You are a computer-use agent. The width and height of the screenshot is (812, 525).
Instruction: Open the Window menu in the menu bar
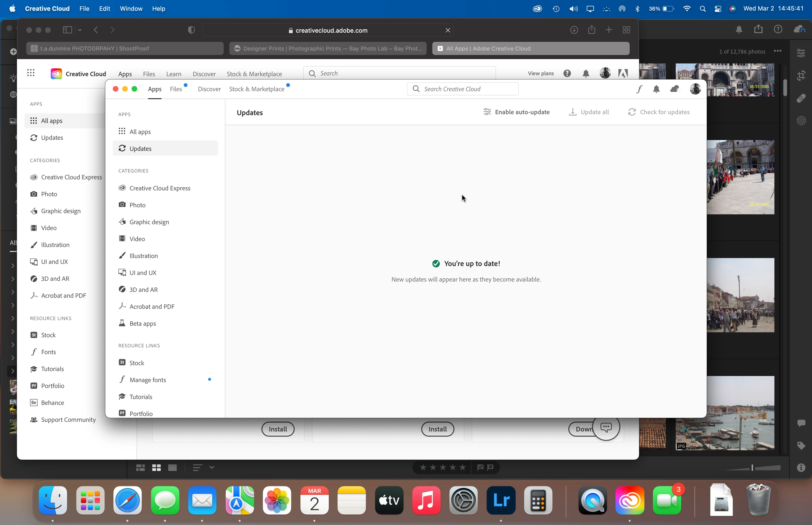click(x=131, y=8)
